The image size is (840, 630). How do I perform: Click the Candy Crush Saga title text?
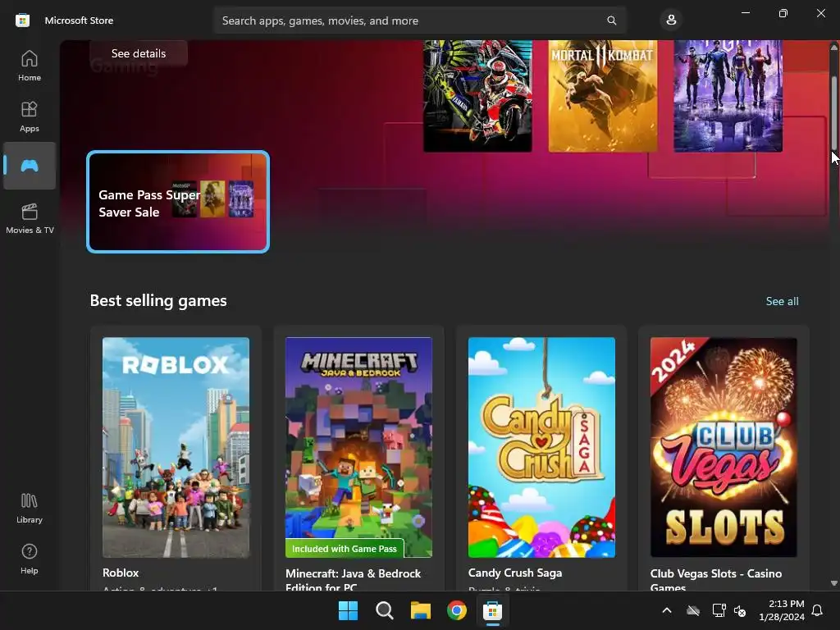[x=515, y=573]
